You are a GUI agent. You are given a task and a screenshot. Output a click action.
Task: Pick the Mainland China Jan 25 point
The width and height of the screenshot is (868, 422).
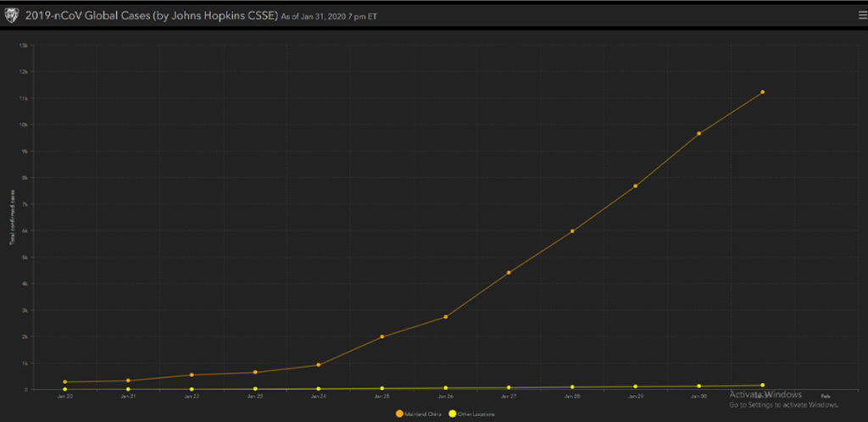pyautogui.click(x=381, y=336)
